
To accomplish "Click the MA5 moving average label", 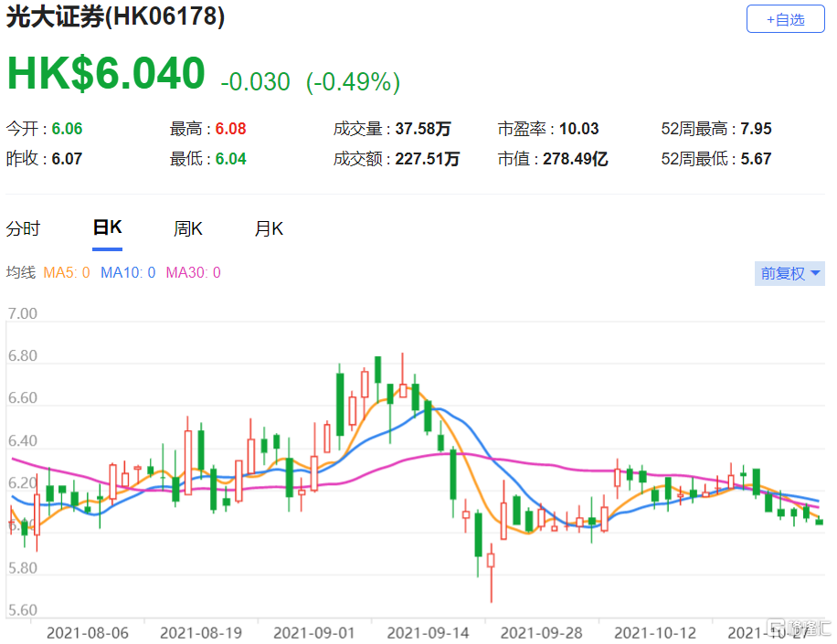I will 67,272.
